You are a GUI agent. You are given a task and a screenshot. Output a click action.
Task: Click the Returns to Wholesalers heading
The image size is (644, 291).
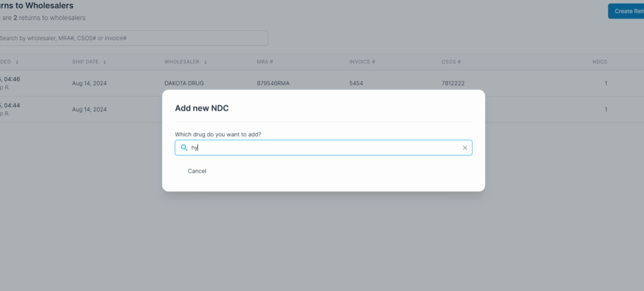(x=37, y=5)
